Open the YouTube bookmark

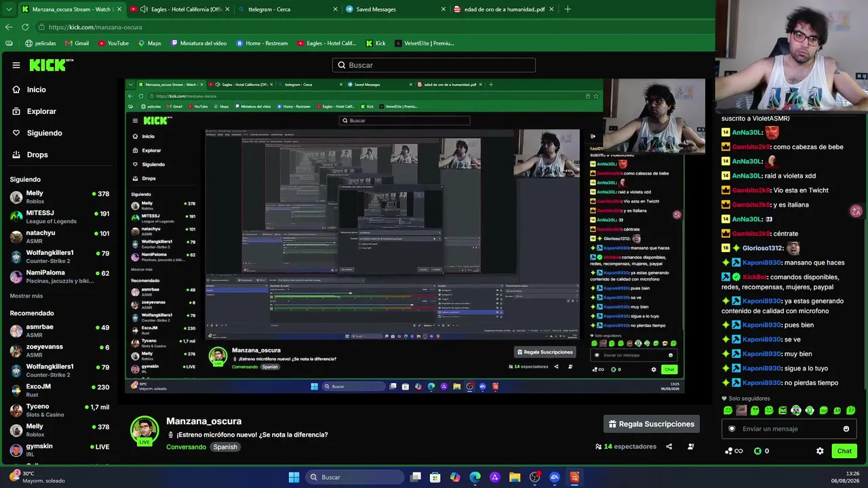(113, 43)
